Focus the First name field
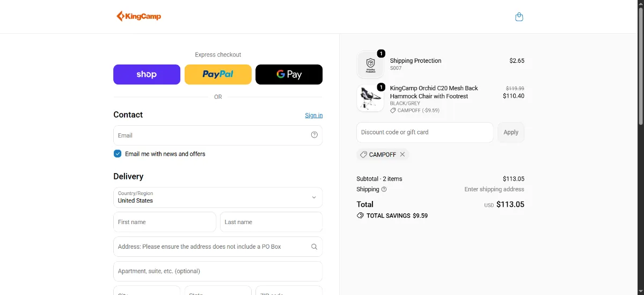Image resolution: width=644 pixels, height=295 pixels. 165,222
